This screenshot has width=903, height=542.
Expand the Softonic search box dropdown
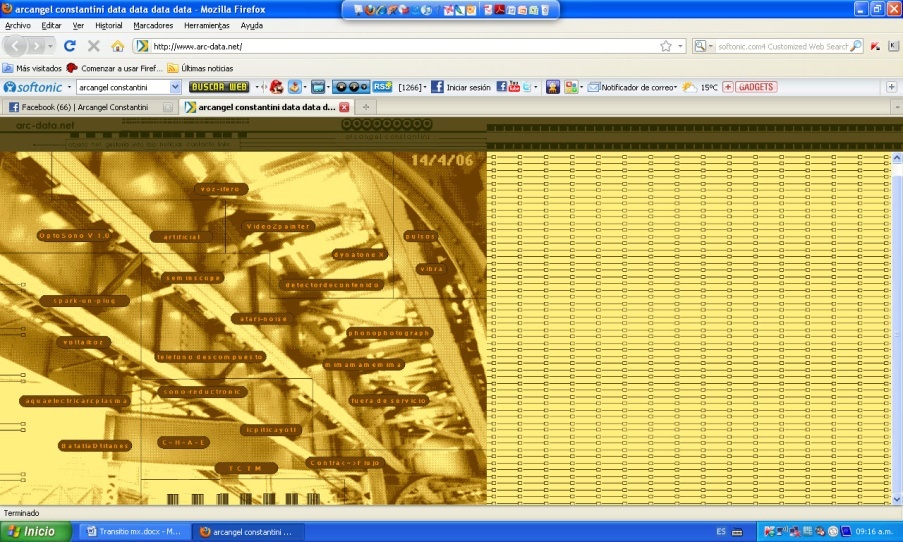click(176, 87)
